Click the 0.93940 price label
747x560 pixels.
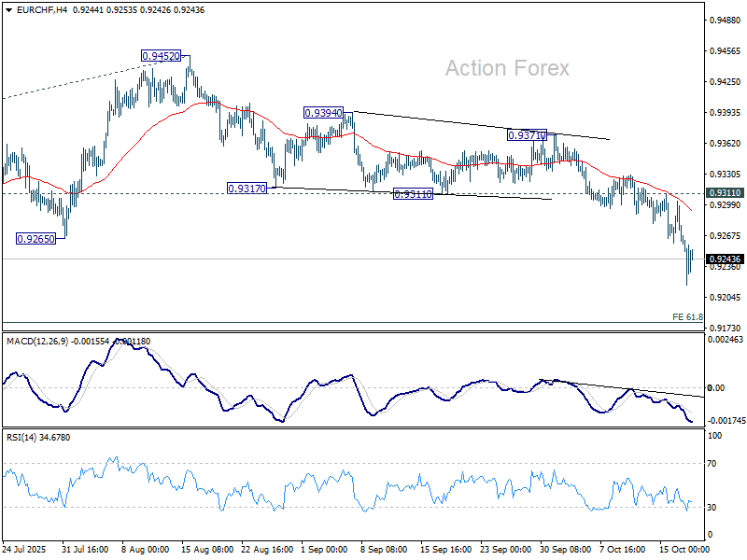(x=323, y=112)
